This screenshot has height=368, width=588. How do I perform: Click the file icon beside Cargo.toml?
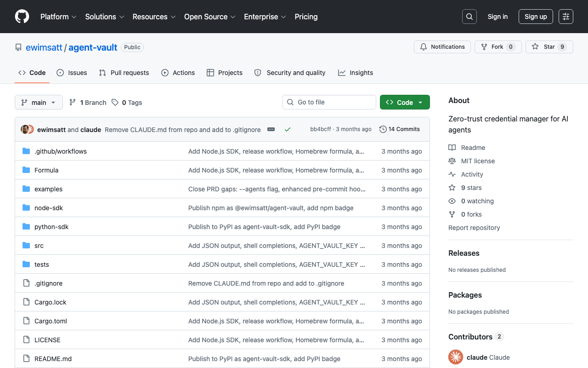click(26, 321)
